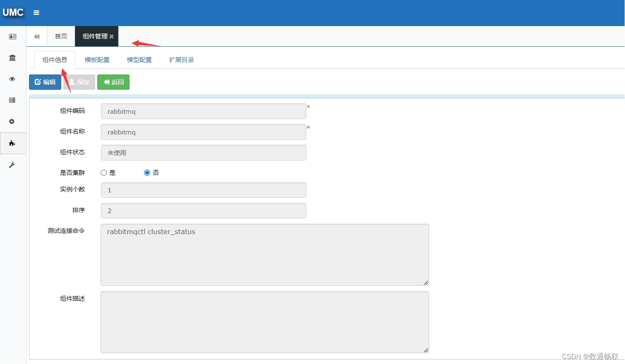Open the bank building sidebar icon

(12, 58)
